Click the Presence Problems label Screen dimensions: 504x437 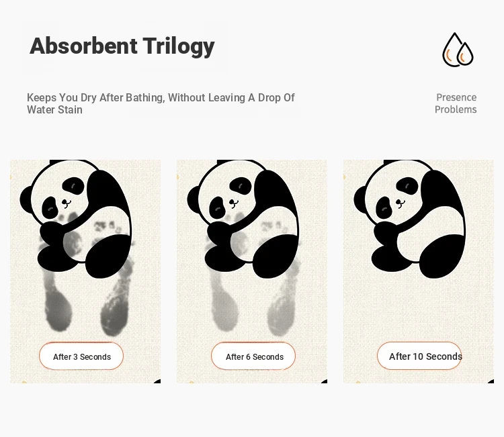coord(456,103)
